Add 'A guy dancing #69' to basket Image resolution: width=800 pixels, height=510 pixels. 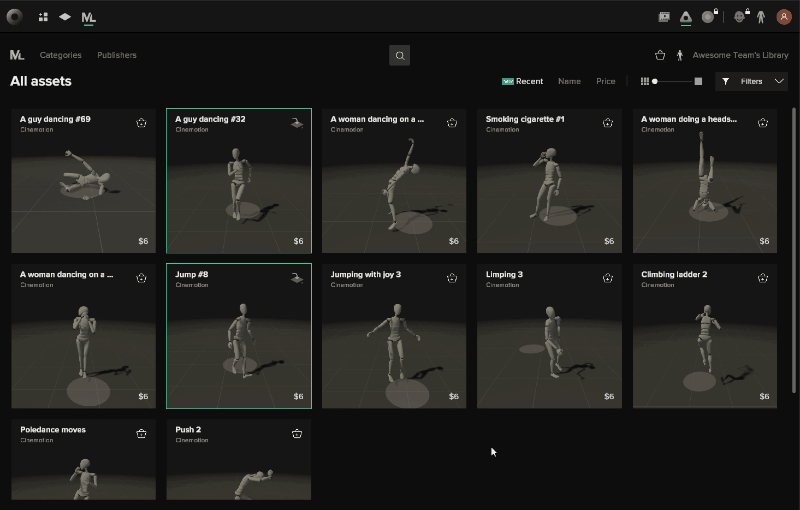click(x=141, y=123)
